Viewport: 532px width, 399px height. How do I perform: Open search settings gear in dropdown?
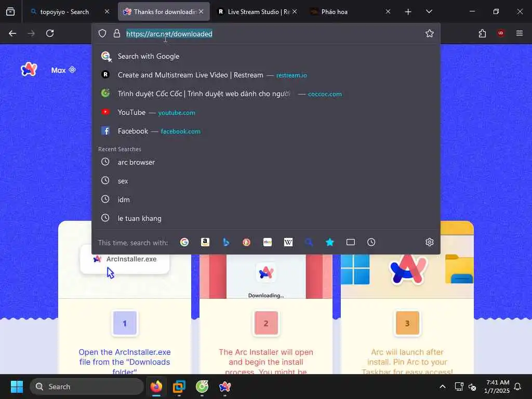pyautogui.click(x=430, y=242)
